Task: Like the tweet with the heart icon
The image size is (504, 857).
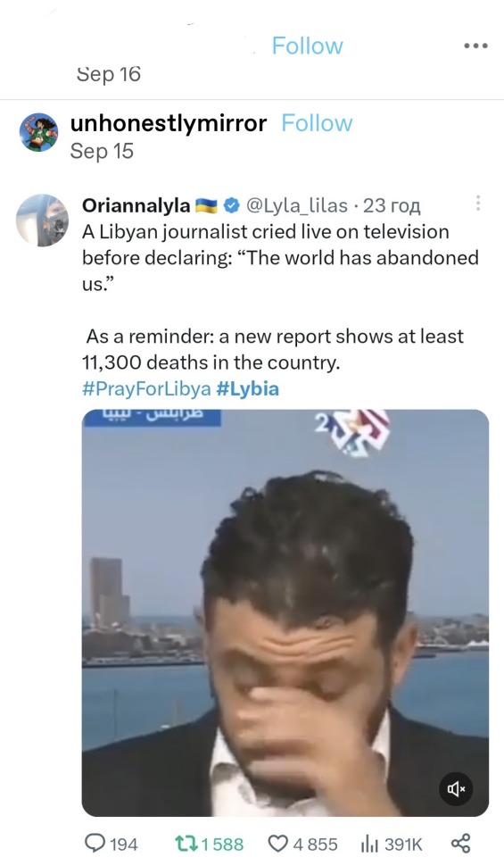Action: [278, 843]
